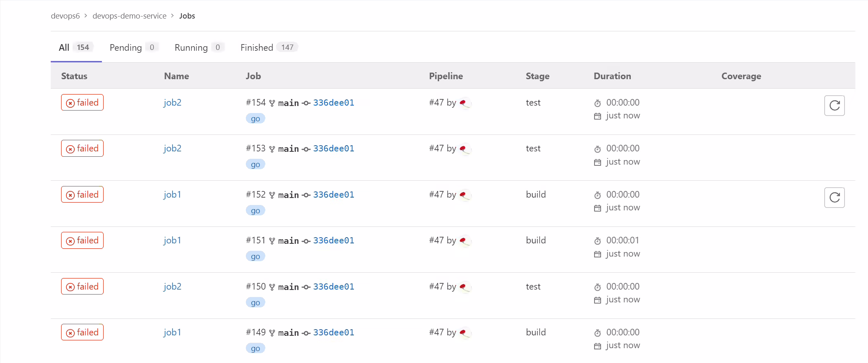
Task: Click the Jobs breadcrumb item
Action: click(x=187, y=16)
